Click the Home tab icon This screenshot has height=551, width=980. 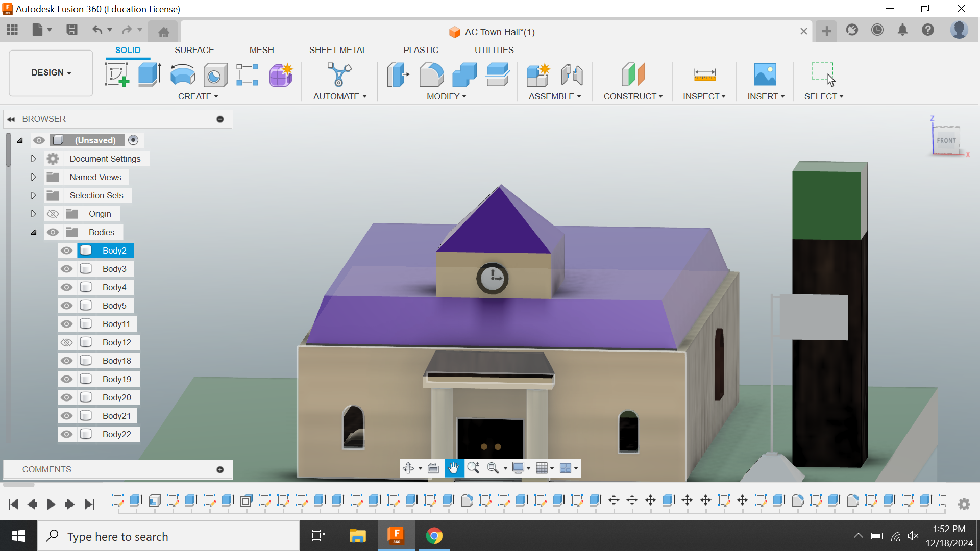163,32
